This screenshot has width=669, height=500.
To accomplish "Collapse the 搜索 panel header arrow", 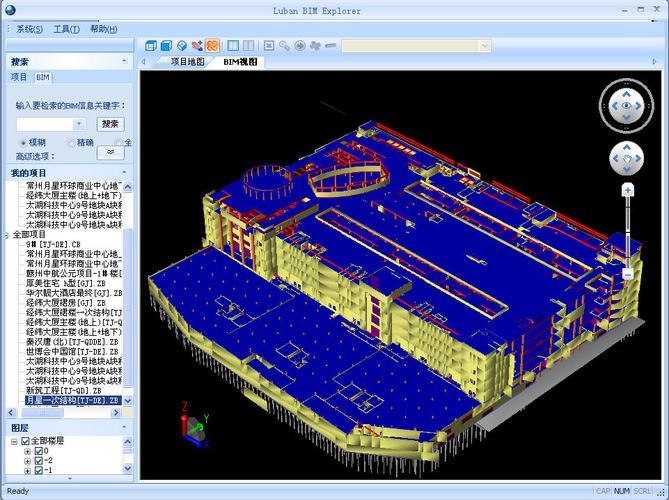I will pos(124,61).
